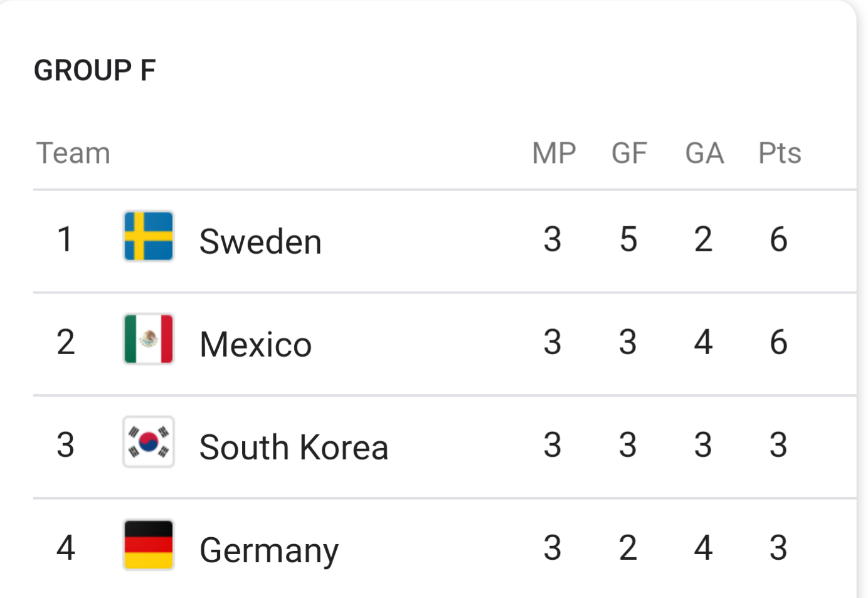
Task: Click the Mexico flag icon
Action: point(149,339)
